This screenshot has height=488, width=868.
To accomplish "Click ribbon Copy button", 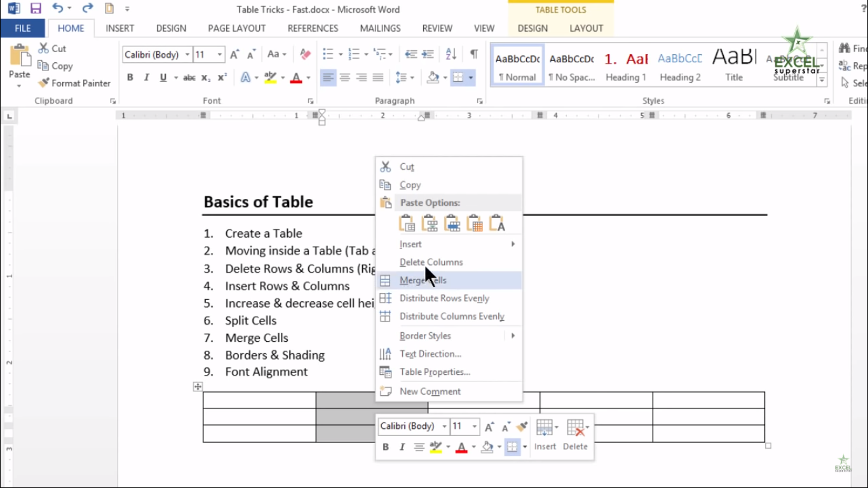I will click(55, 65).
